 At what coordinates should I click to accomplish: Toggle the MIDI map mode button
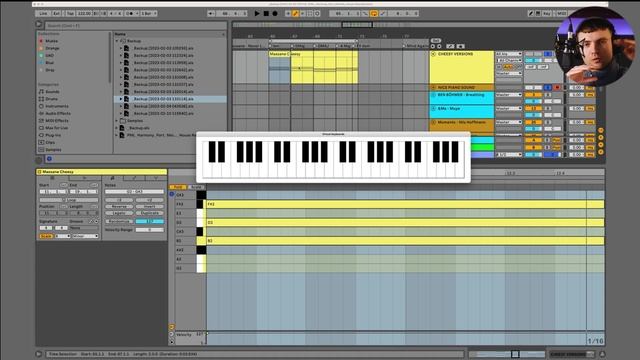click(562, 13)
